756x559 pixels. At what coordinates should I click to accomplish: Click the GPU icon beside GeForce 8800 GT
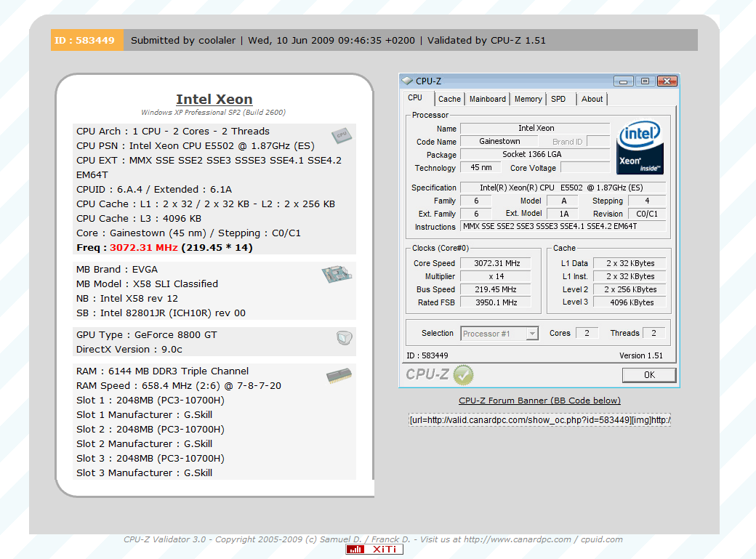coord(345,337)
